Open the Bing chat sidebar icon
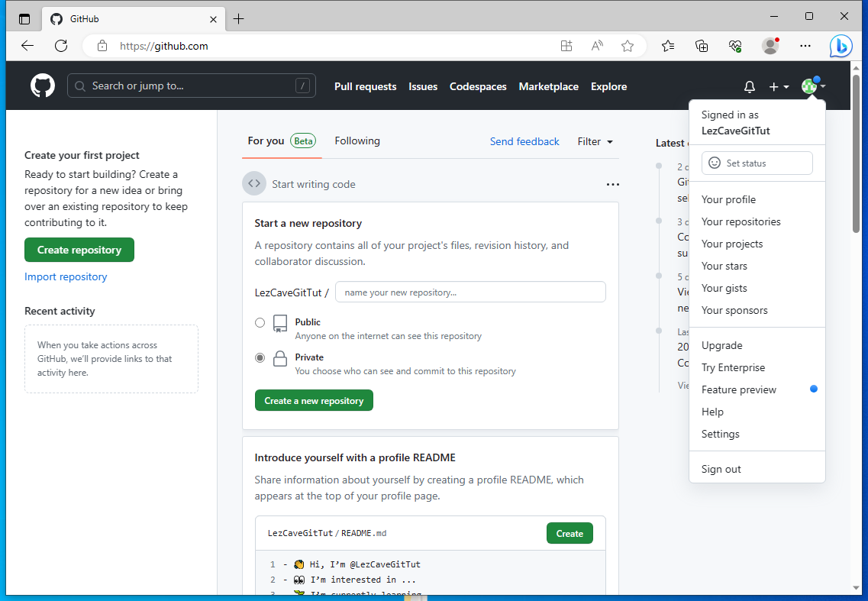The image size is (868, 601). 841,46
